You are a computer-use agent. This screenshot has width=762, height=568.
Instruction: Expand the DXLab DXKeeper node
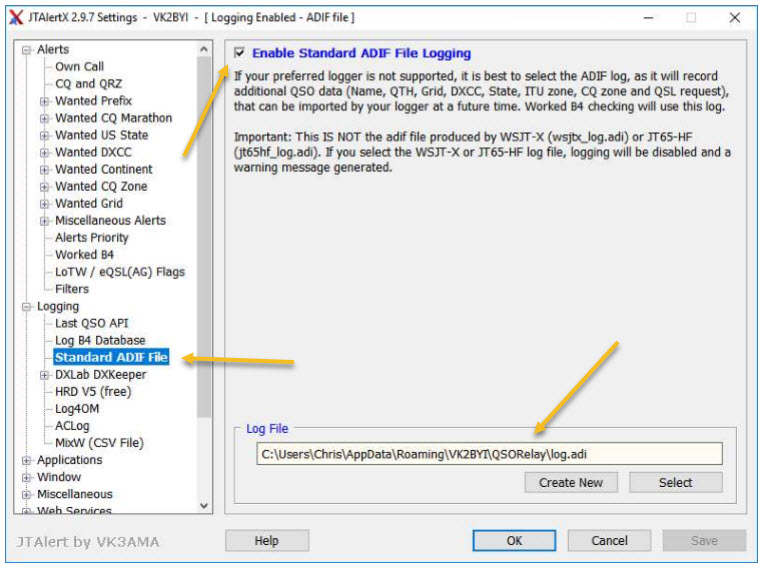pyautogui.click(x=44, y=375)
